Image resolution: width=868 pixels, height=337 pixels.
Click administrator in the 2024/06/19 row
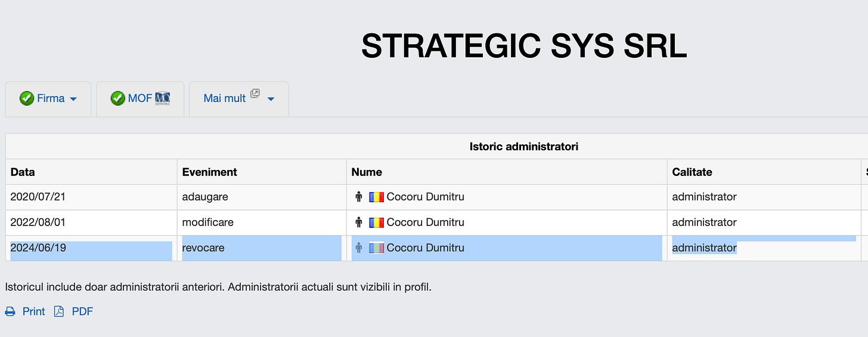(x=704, y=248)
